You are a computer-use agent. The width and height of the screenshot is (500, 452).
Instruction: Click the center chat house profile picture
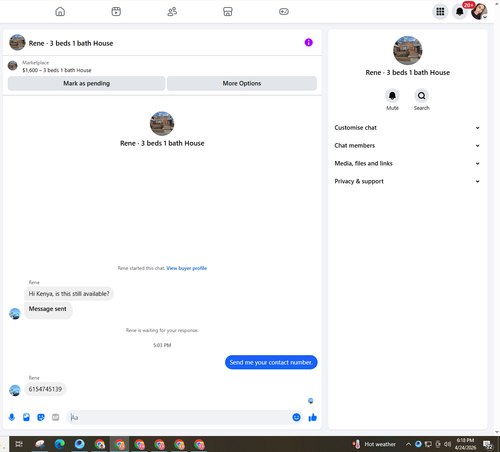tap(162, 123)
